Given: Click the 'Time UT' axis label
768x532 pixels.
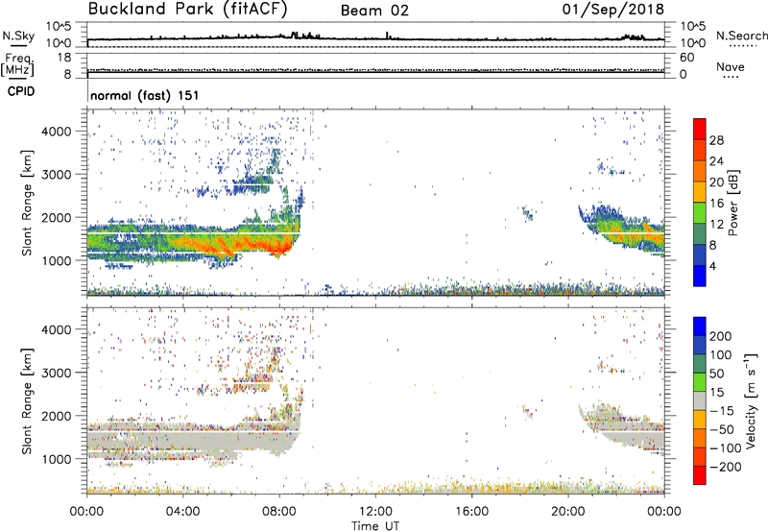Looking at the screenshot, I should (x=375, y=526).
